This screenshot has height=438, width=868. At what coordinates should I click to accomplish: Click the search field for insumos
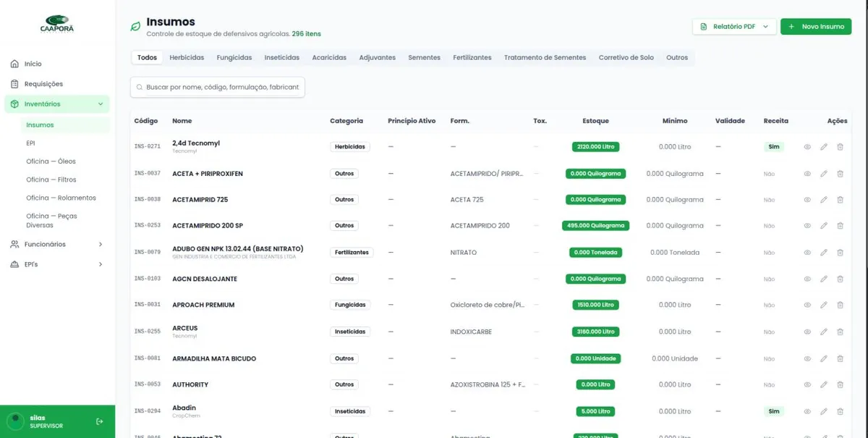218,87
